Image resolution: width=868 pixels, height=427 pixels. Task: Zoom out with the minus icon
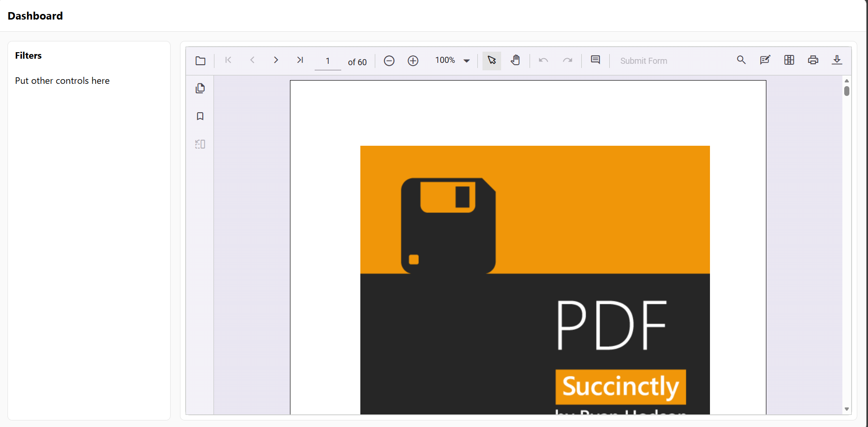pos(389,61)
